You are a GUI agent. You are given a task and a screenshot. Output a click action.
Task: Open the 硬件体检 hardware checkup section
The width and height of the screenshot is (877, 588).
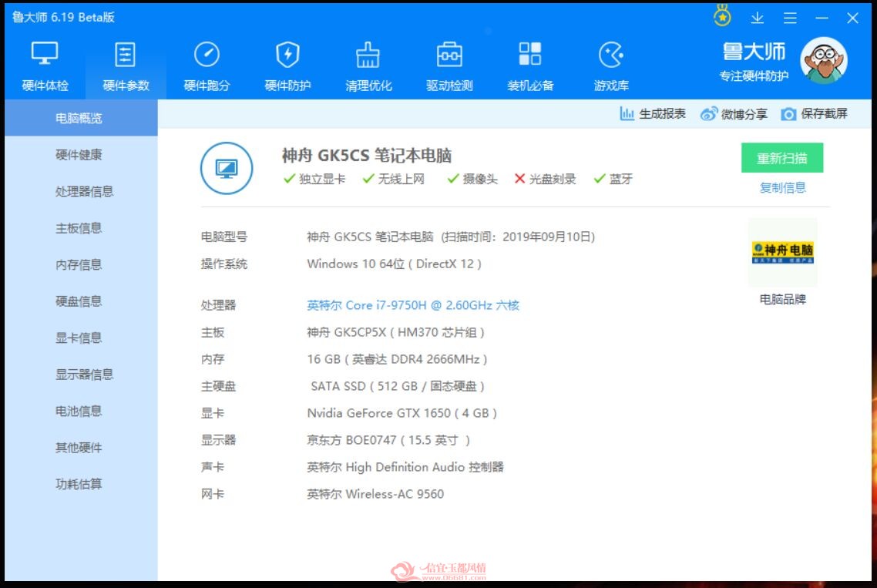click(45, 67)
